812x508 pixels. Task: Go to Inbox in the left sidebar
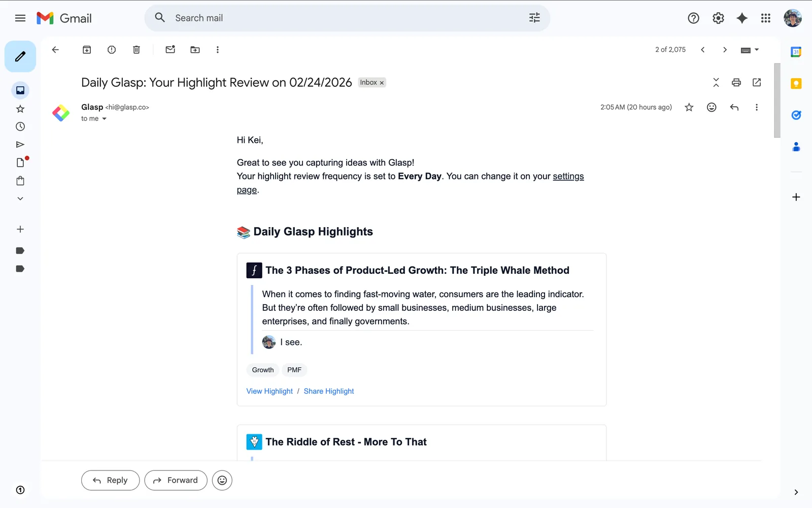coord(20,90)
